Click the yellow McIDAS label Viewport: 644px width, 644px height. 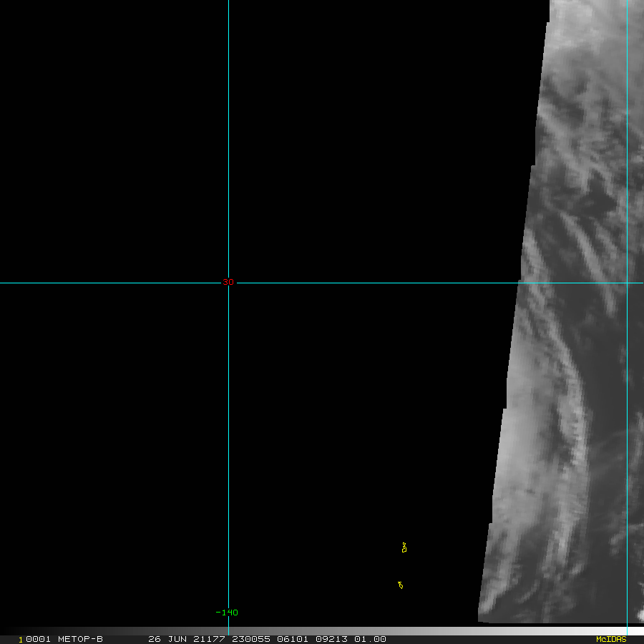(x=610, y=639)
